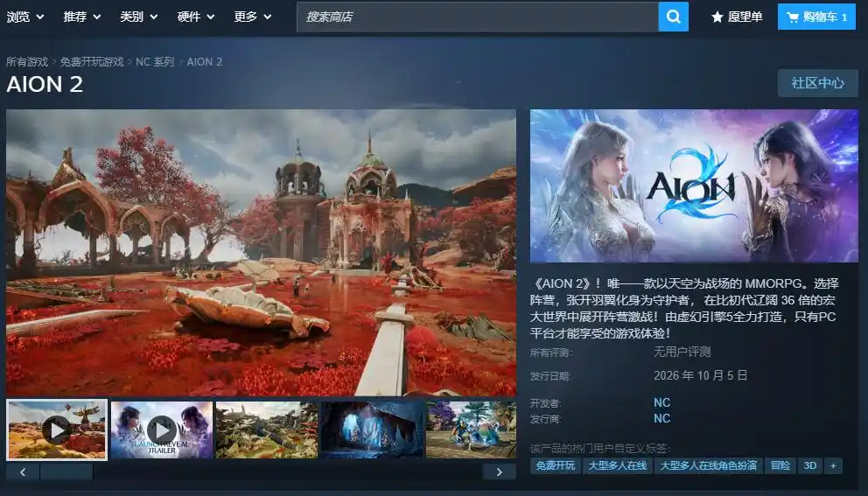Expand the 推荐 dropdown menu
The image size is (868, 496).
[81, 17]
